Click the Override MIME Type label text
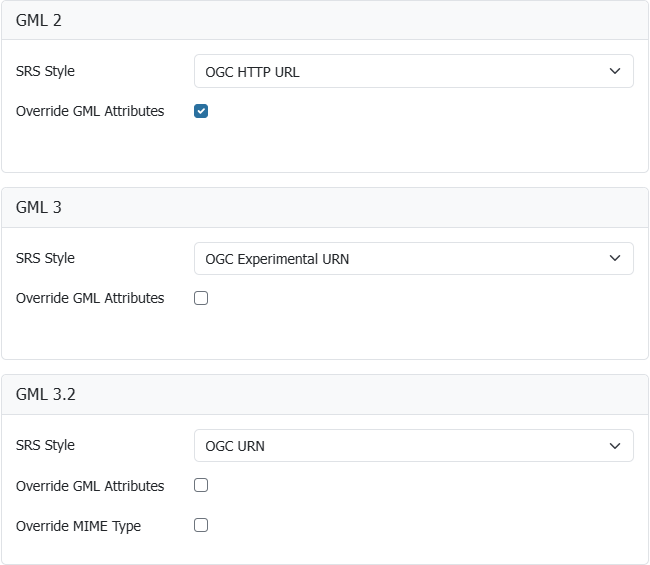Viewport: 650px width, 565px height. [x=78, y=526]
